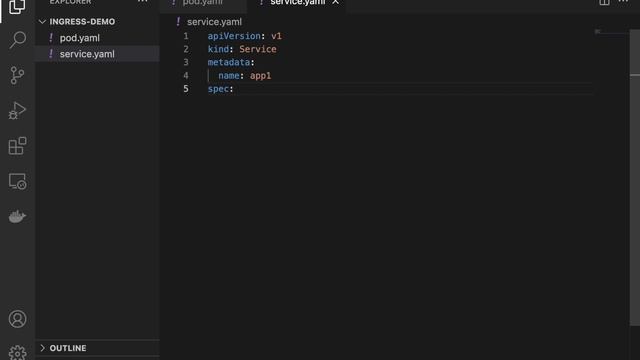The width and height of the screenshot is (640, 360).
Task: Click the 'name' key on line 4
Action: pyautogui.click(x=229, y=76)
